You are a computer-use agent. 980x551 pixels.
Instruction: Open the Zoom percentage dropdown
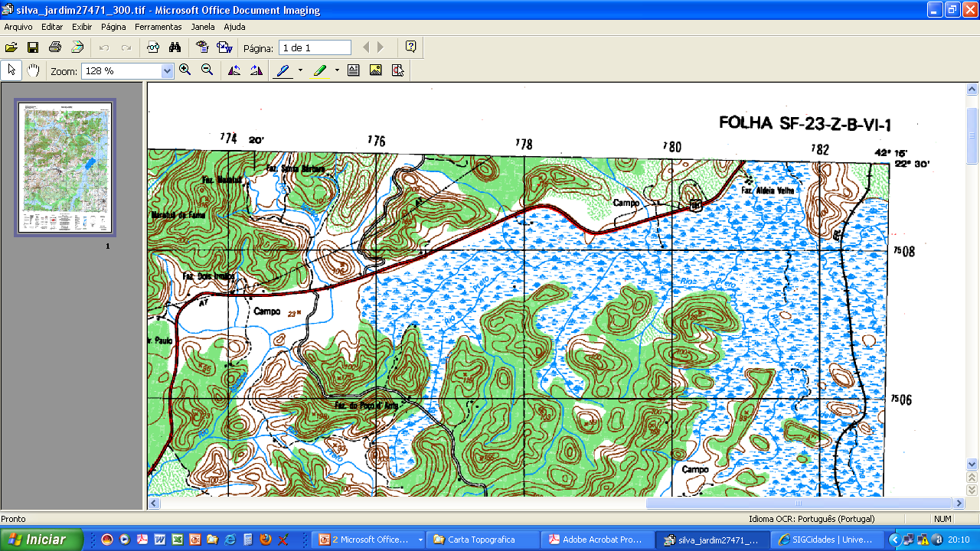point(168,70)
